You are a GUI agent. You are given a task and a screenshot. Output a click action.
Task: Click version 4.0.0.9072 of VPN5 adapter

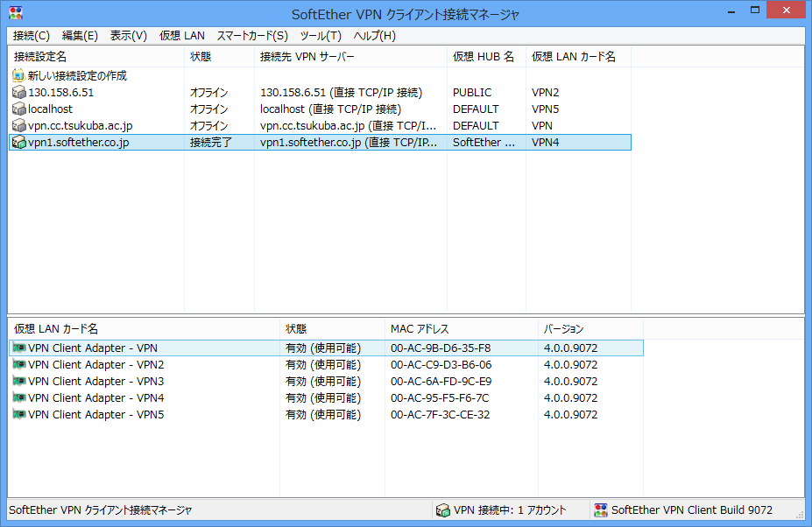point(571,414)
